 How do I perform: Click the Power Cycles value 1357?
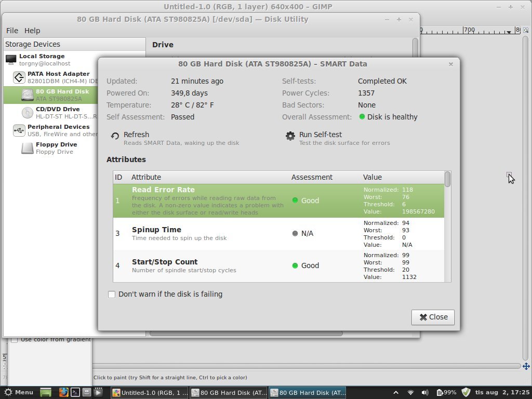click(366, 94)
